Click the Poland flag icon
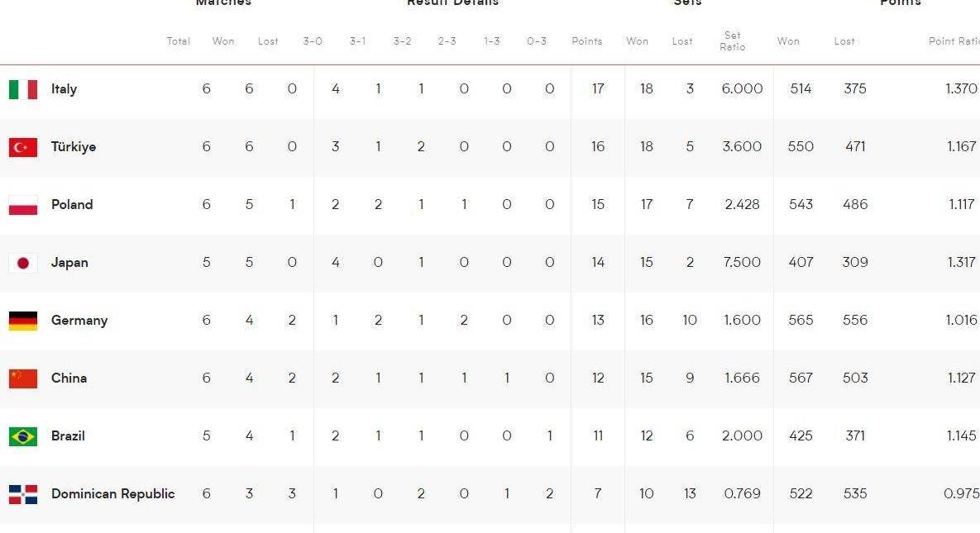 click(23, 205)
